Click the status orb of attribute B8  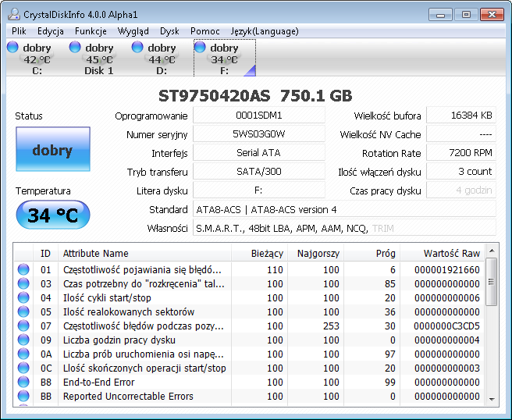23,382
